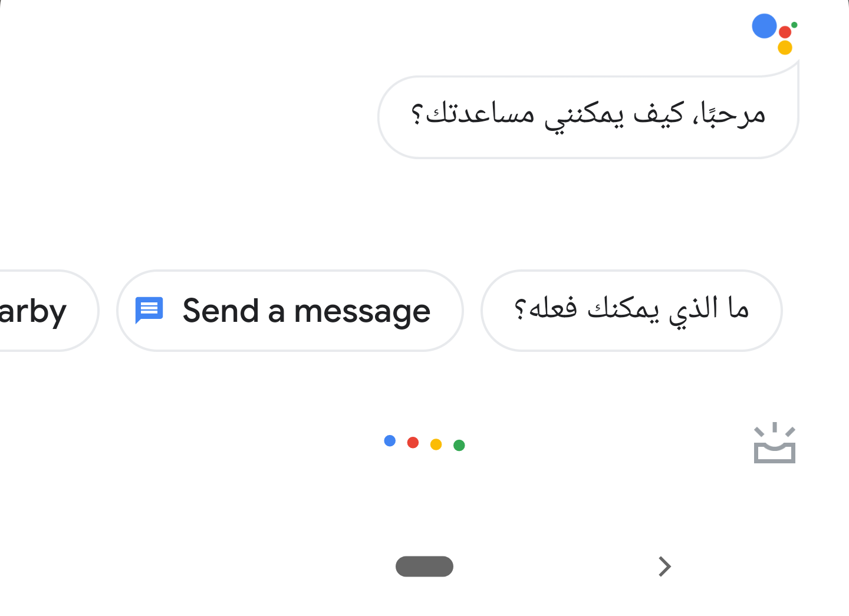This screenshot has height=616, width=849.
Task: Tap the partially visible "arby" chip
Action: 41,311
